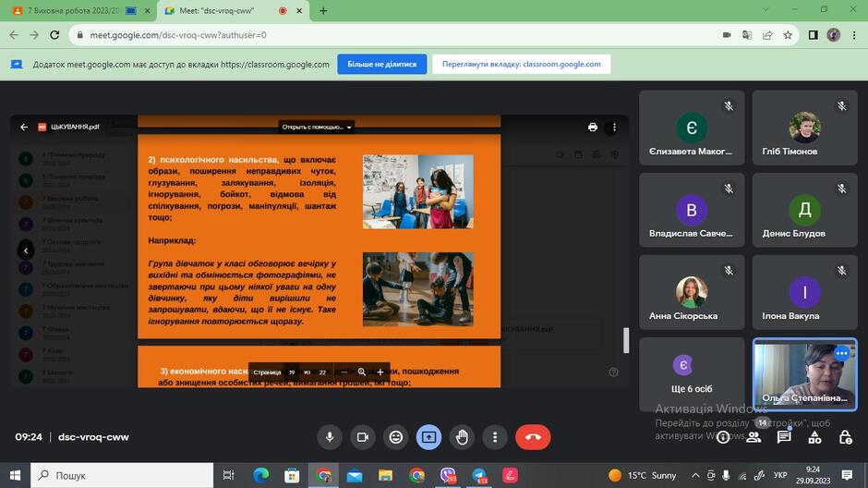The width and height of the screenshot is (868, 488).
Task: Click 'Переглянути вкладку: classroom.google.com'
Action: [522, 65]
